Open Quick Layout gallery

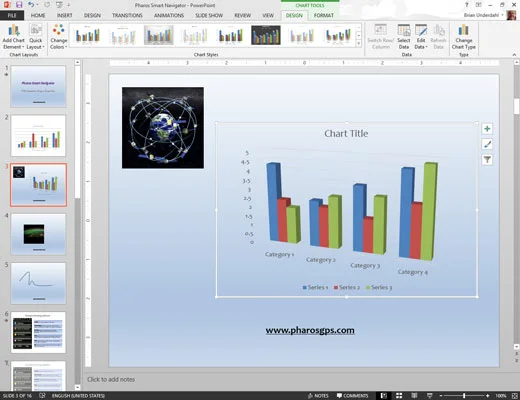[x=35, y=37]
